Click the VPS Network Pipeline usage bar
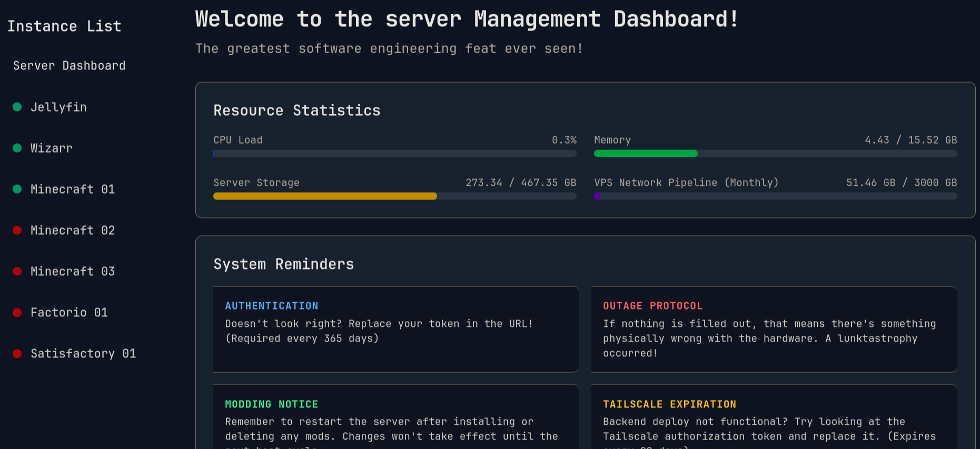Image resolution: width=980 pixels, height=449 pixels. pyautogui.click(x=776, y=196)
